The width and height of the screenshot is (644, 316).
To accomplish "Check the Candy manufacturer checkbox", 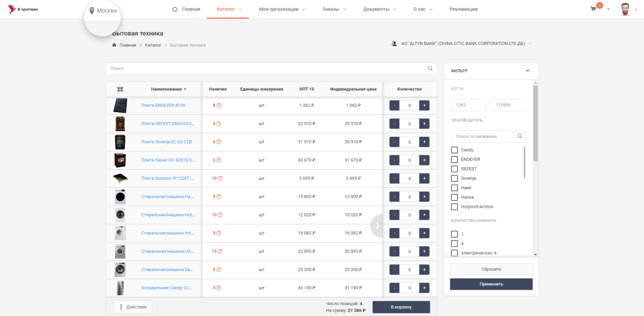I will click(x=455, y=150).
